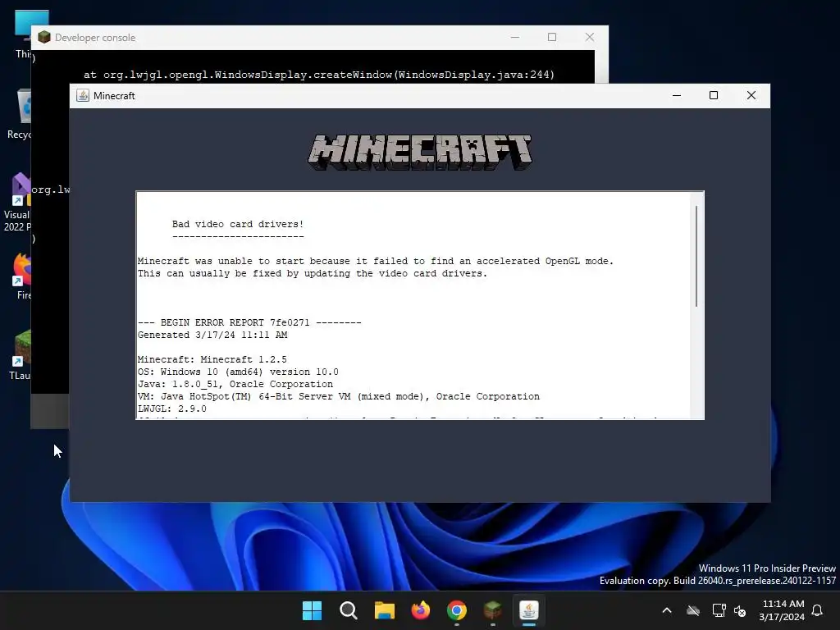Select the Firefox desktop shortcut
The height and width of the screenshot is (630, 840).
coord(22,277)
